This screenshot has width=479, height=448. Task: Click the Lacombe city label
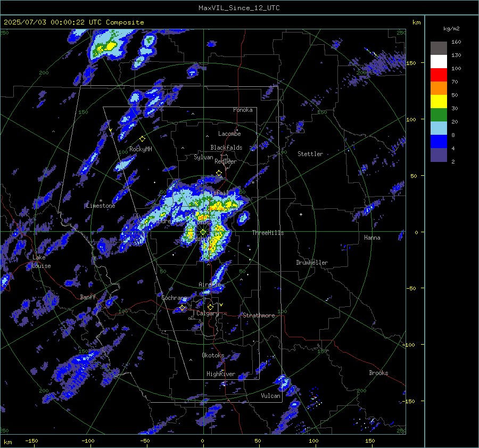coord(229,134)
